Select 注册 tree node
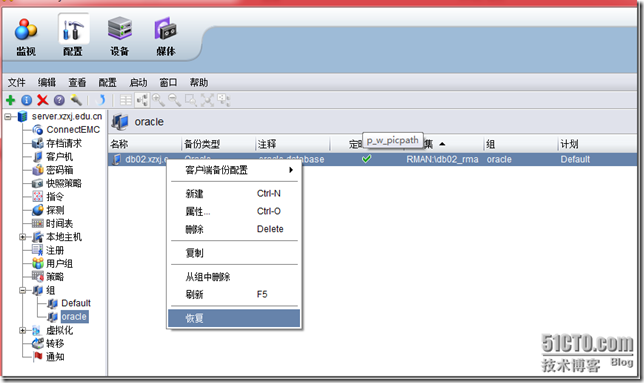 pyautogui.click(x=55, y=250)
